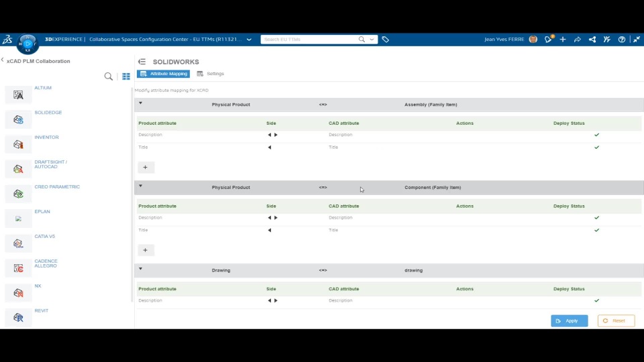Screen dimensions: 644x362
Task: Click the Search EU TTMs input field
Action: pos(309,40)
